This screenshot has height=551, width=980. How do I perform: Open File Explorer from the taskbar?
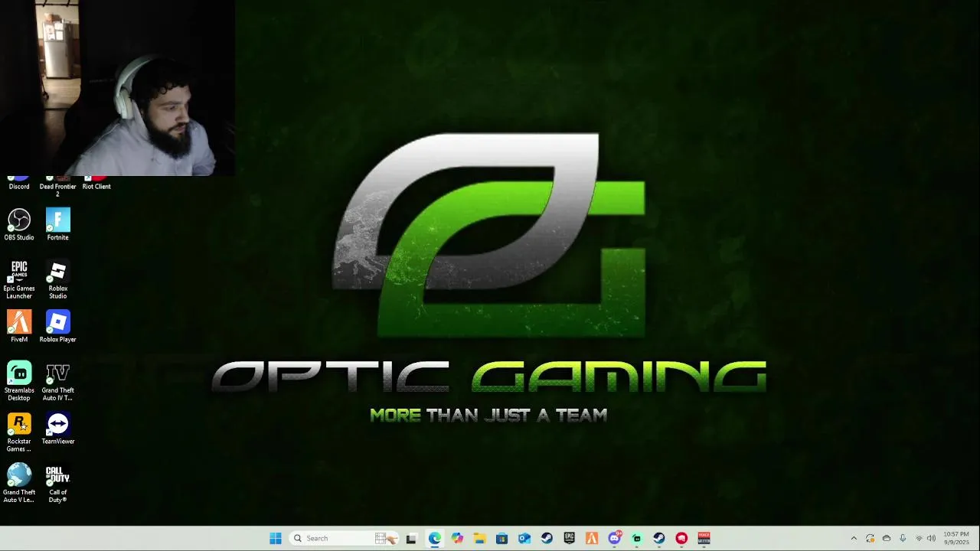click(x=479, y=538)
